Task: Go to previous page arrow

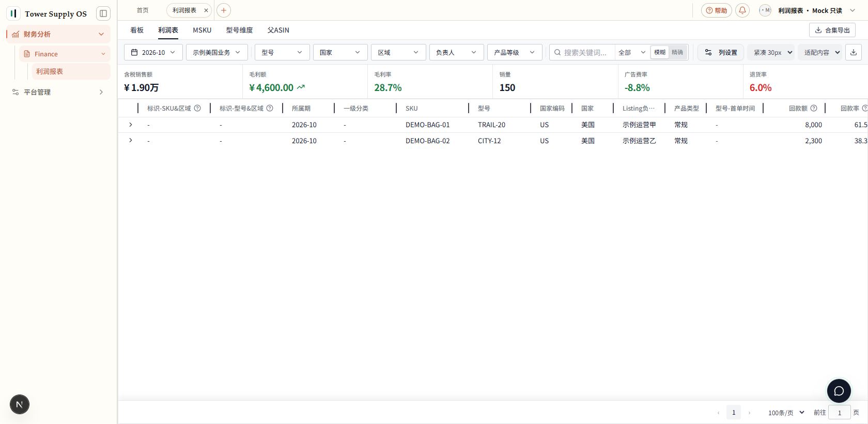Action: (x=718, y=413)
